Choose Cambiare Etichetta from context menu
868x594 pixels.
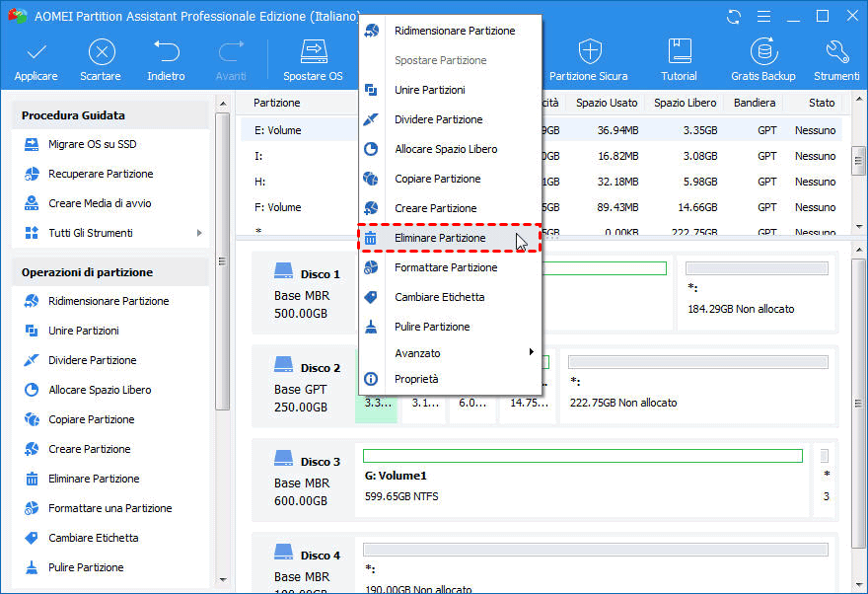(x=450, y=297)
